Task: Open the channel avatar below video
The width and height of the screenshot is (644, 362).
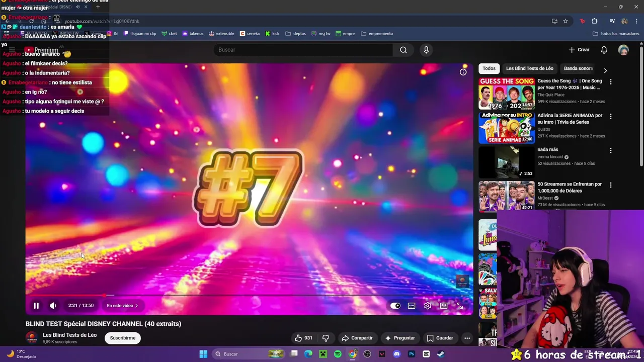Action: (32, 338)
